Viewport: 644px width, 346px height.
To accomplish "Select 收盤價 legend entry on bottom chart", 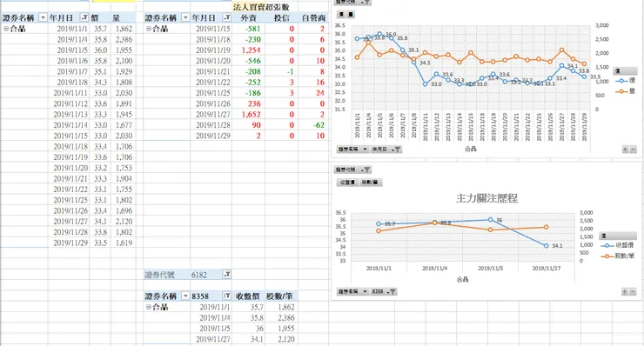I will pos(617,245).
